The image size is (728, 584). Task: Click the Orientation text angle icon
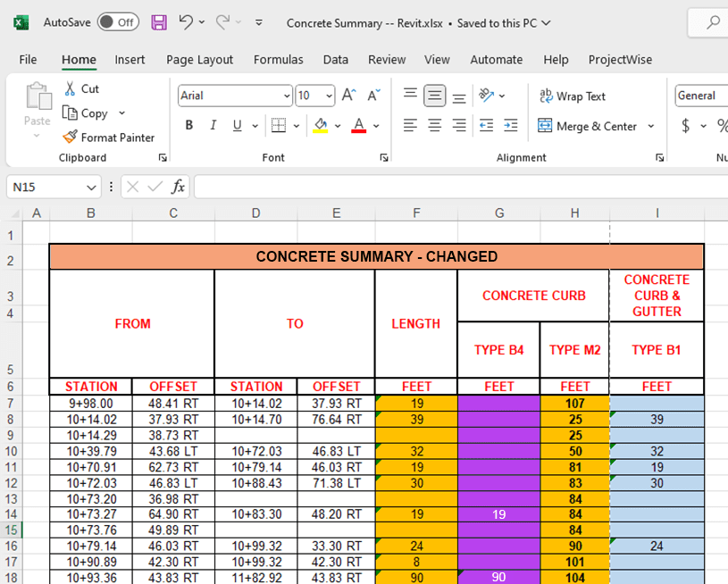coord(486,96)
